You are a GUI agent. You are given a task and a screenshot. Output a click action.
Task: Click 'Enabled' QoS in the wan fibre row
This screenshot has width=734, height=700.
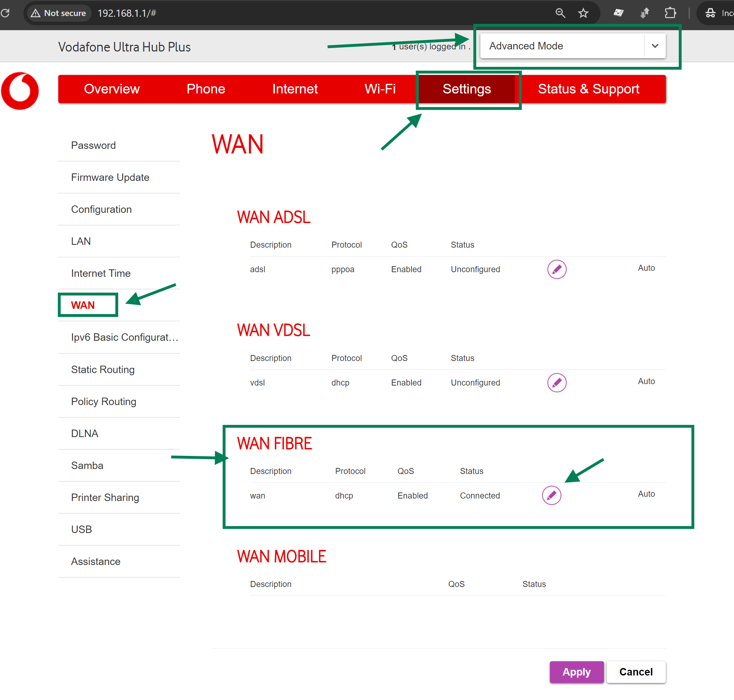point(412,496)
